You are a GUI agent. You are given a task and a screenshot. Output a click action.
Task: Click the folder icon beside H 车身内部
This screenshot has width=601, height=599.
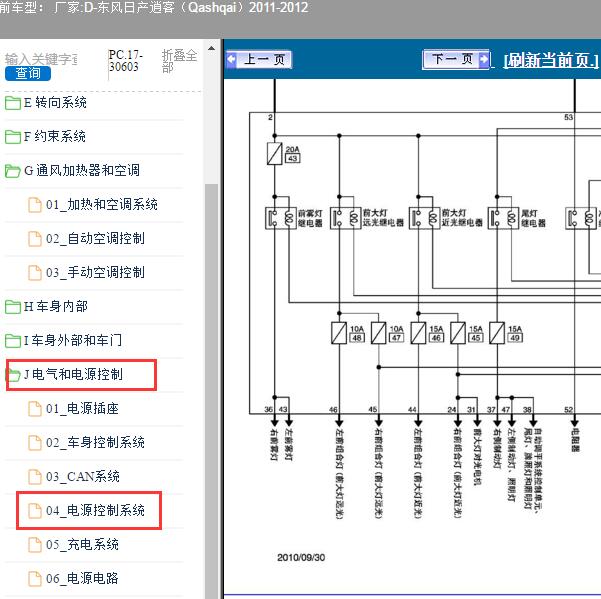pos(13,307)
